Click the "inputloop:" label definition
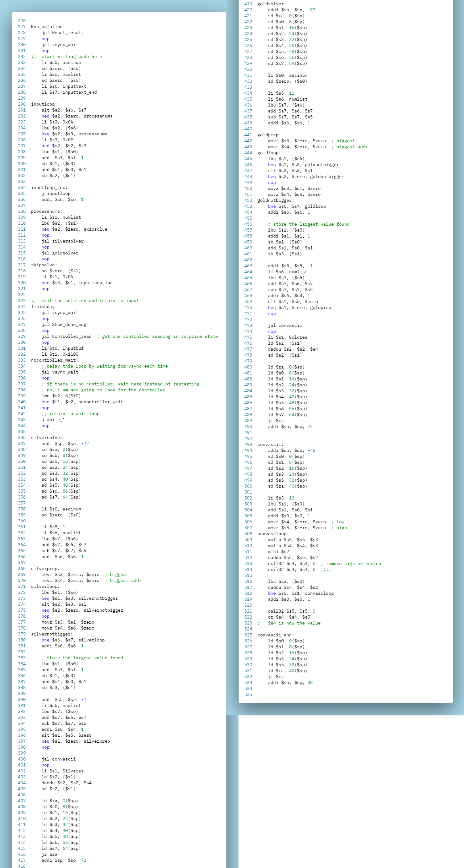This screenshot has height=868, width=464. pyautogui.click(x=44, y=104)
